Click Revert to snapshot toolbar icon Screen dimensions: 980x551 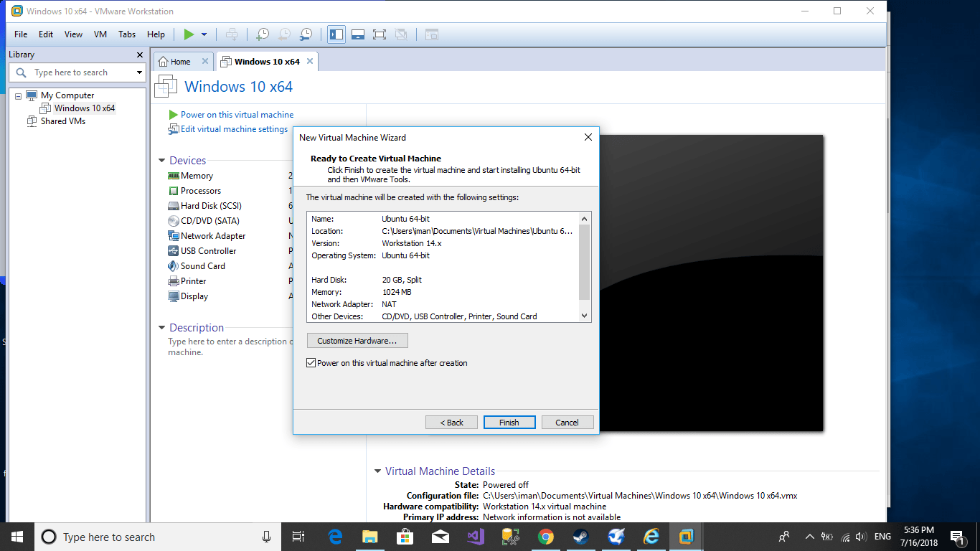click(284, 34)
